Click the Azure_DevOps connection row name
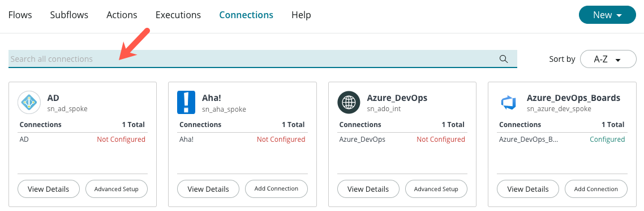 tap(362, 140)
